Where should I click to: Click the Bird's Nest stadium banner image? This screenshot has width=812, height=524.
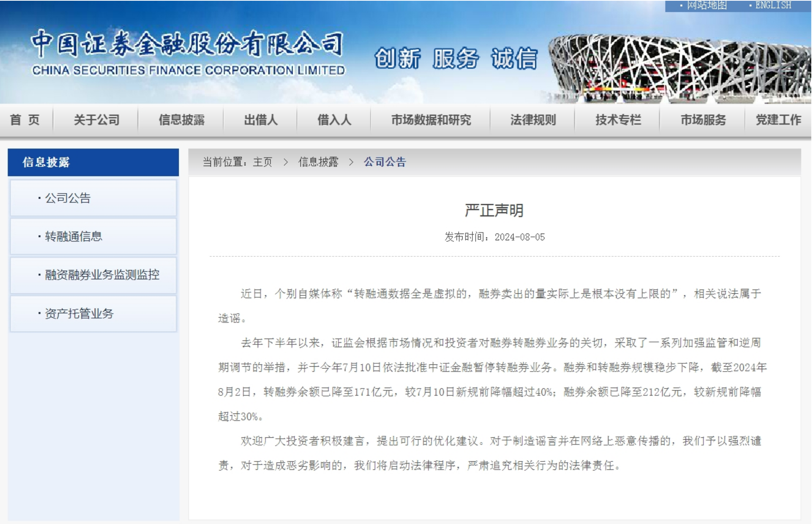click(x=679, y=68)
